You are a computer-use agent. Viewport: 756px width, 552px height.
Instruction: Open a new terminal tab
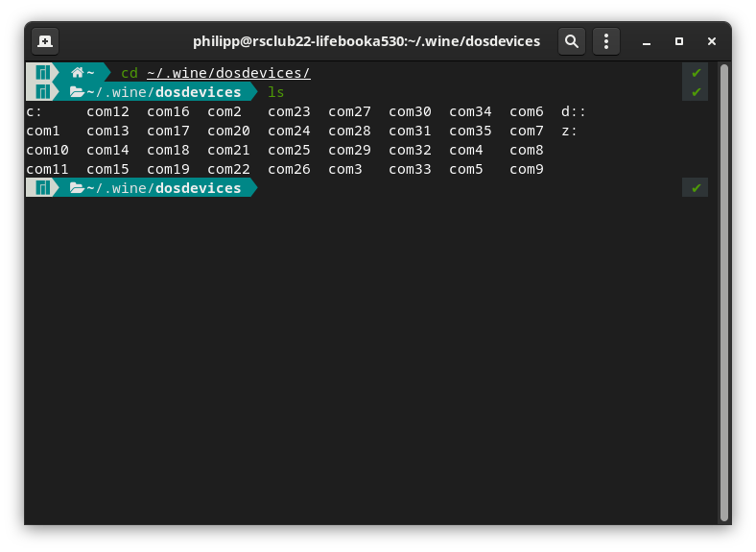point(45,41)
